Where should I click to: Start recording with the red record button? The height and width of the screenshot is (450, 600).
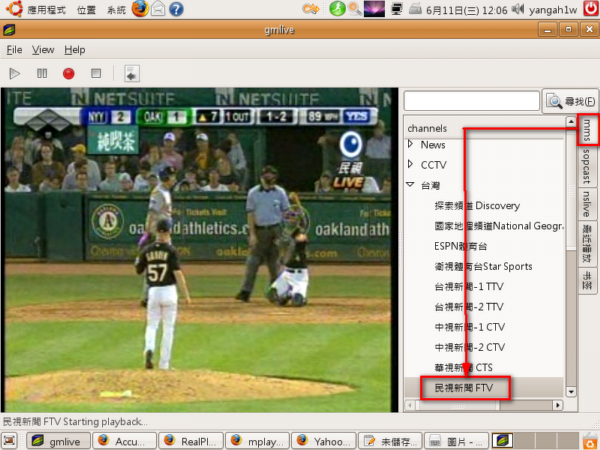[68, 73]
